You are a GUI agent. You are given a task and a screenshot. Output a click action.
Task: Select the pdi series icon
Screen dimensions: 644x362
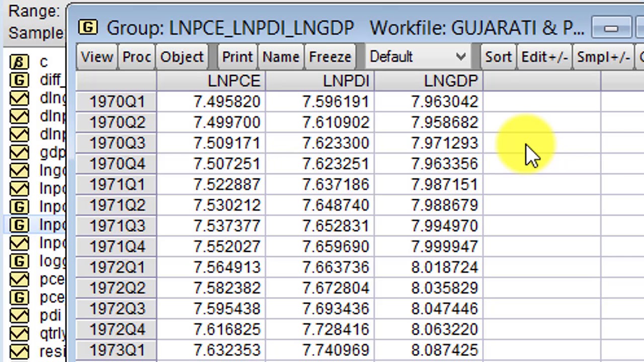pyautogui.click(x=19, y=315)
